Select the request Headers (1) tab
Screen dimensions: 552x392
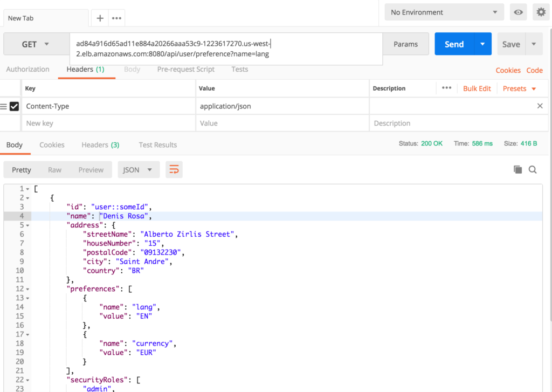(86, 70)
